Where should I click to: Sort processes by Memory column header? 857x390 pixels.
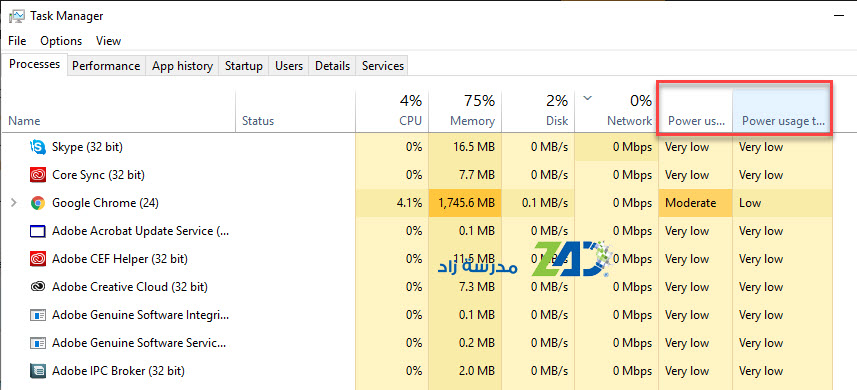(x=465, y=111)
